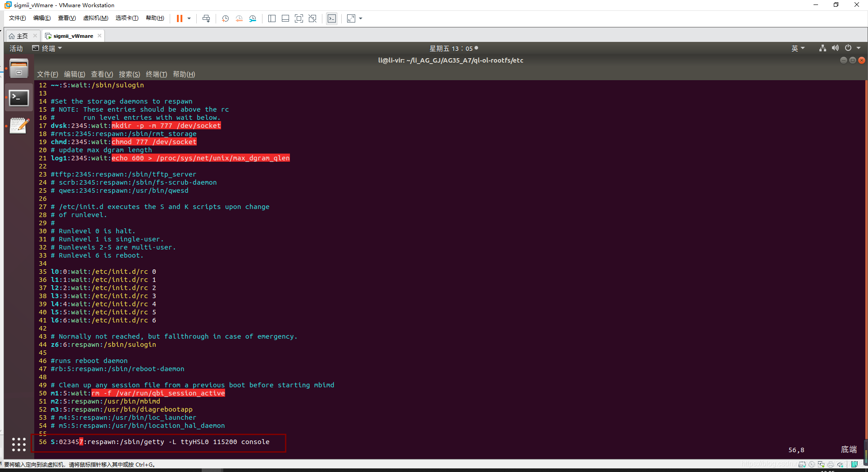Open the VMware 虚拟机(M) menu
The image size is (868, 472).
tap(95, 18)
